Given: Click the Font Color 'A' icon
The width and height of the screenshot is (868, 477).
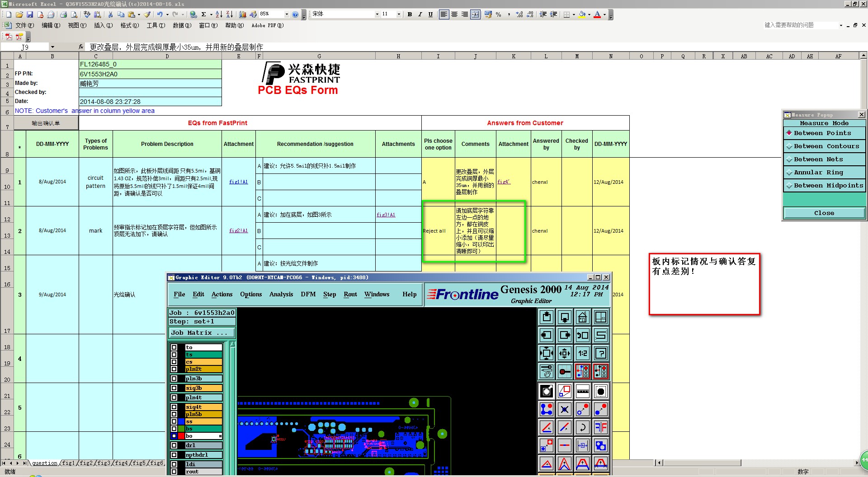Looking at the screenshot, I should 597,14.
